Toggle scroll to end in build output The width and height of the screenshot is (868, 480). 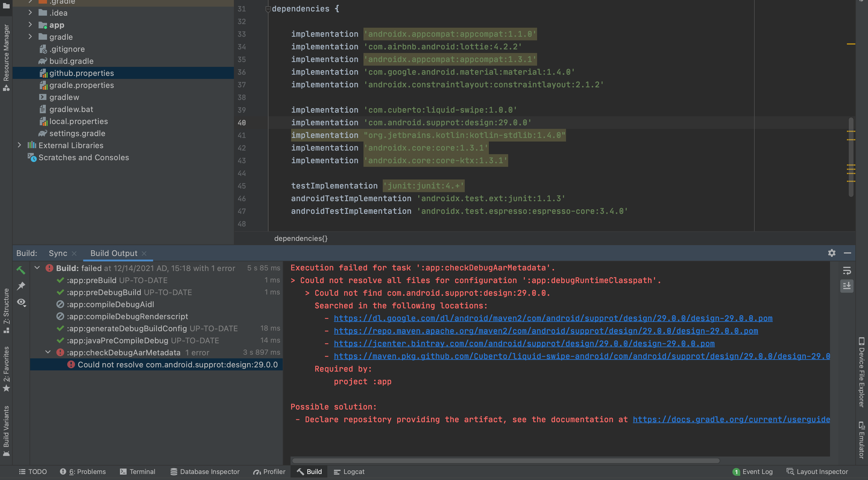(x=847, y=286)
